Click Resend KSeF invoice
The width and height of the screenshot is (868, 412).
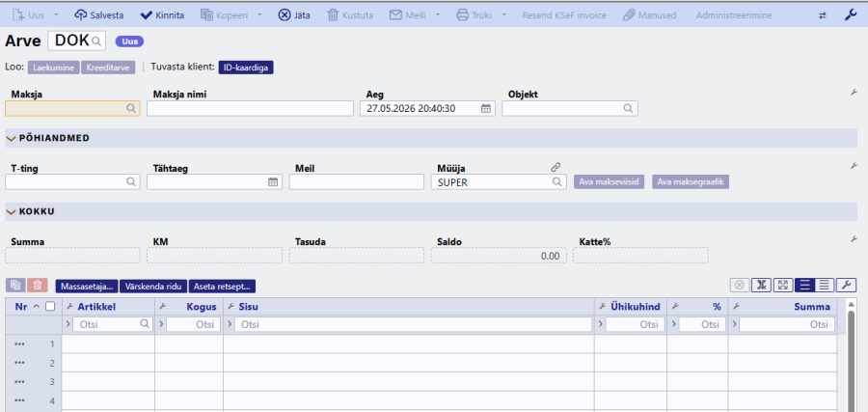click(x=564, y=14)
